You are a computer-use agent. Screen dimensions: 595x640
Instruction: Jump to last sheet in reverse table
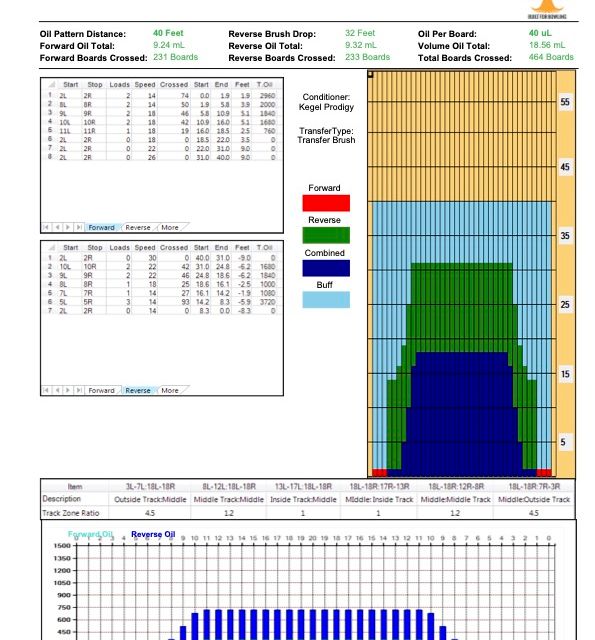pyautogui.click(x=79, y=390)
